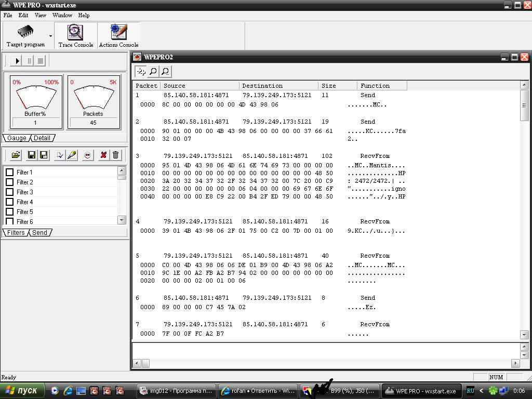Toggle filters with the ON button icon
The height and width of the screenshot is (399, 532).
coord(87,155)
